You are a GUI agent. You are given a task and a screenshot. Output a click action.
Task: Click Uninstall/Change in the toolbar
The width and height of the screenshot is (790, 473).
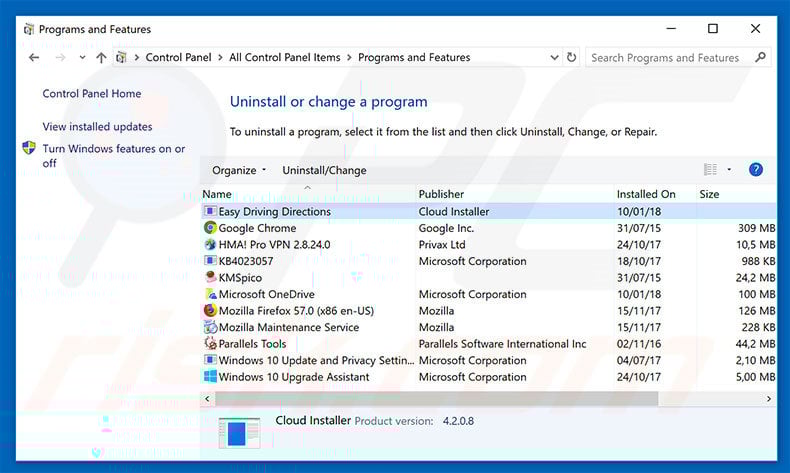pos(324,170)
